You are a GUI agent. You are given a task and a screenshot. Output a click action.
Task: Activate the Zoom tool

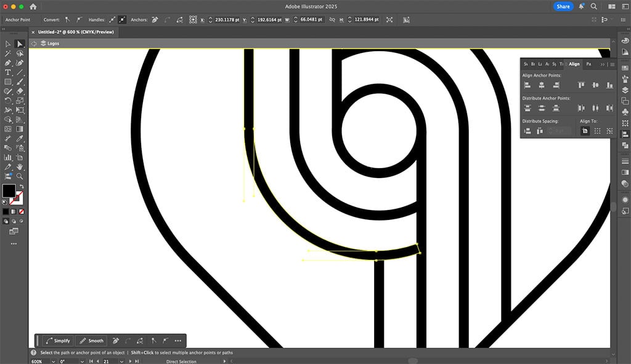[x=20, y=177]
